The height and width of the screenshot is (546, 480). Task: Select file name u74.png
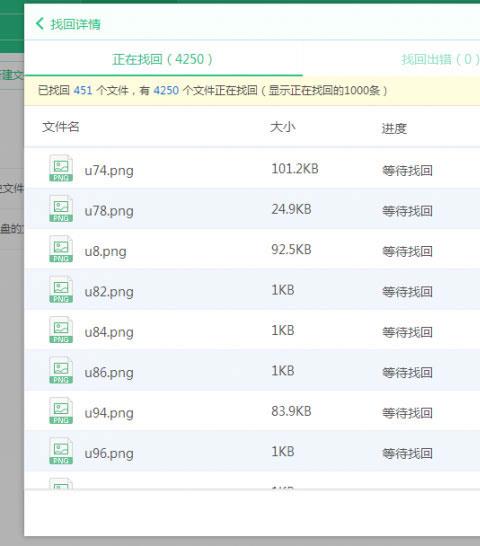(109, 171)
